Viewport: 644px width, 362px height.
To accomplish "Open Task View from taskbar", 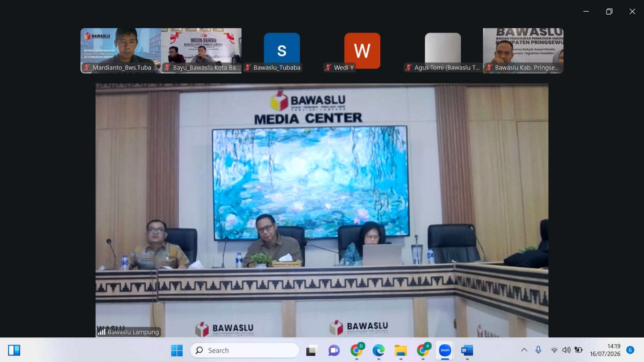I will [x=312, y=350].
